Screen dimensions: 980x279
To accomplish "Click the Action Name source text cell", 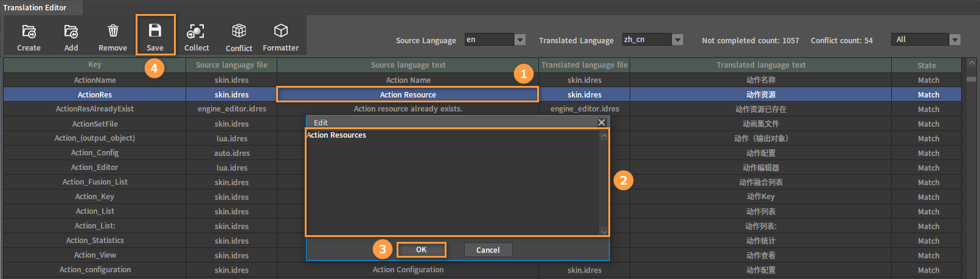I will pyautogui.click(x=408, y=80).
